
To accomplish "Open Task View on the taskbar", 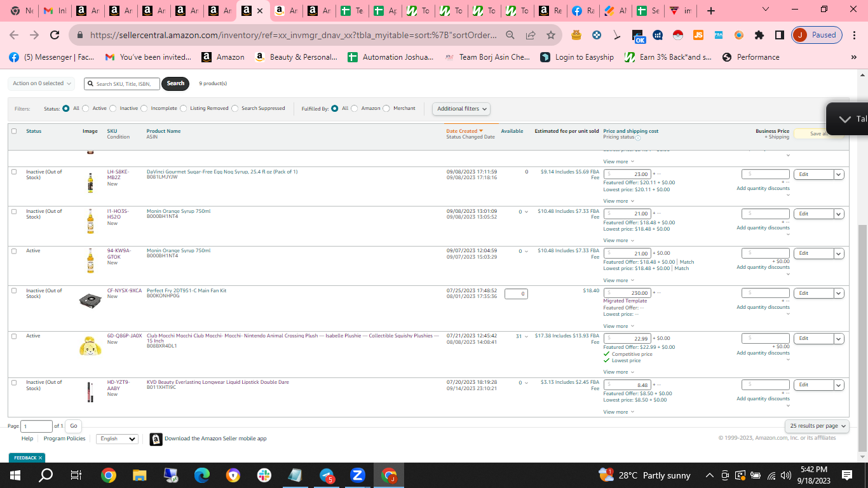I will coord(76,475).
